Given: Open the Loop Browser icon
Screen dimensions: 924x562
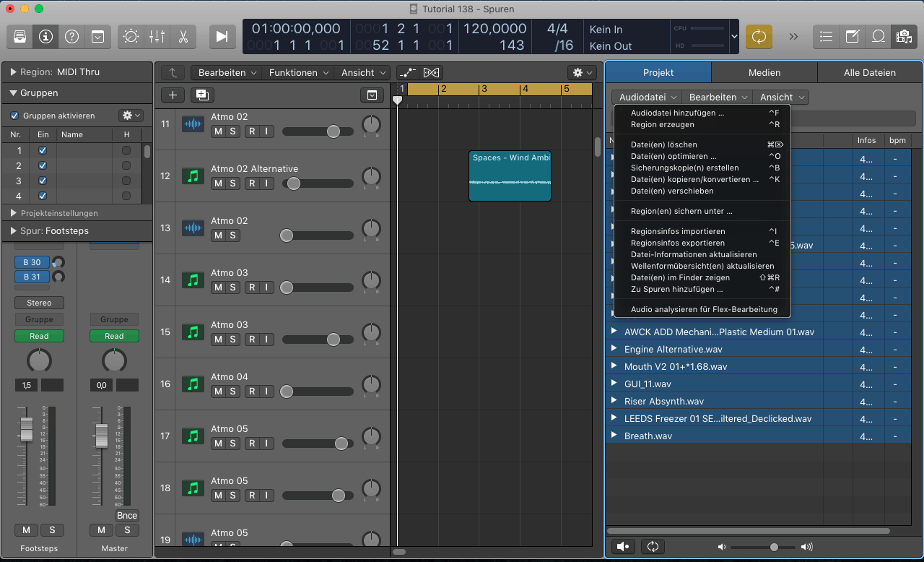Looking at the screenshot, I should [878, 36].
